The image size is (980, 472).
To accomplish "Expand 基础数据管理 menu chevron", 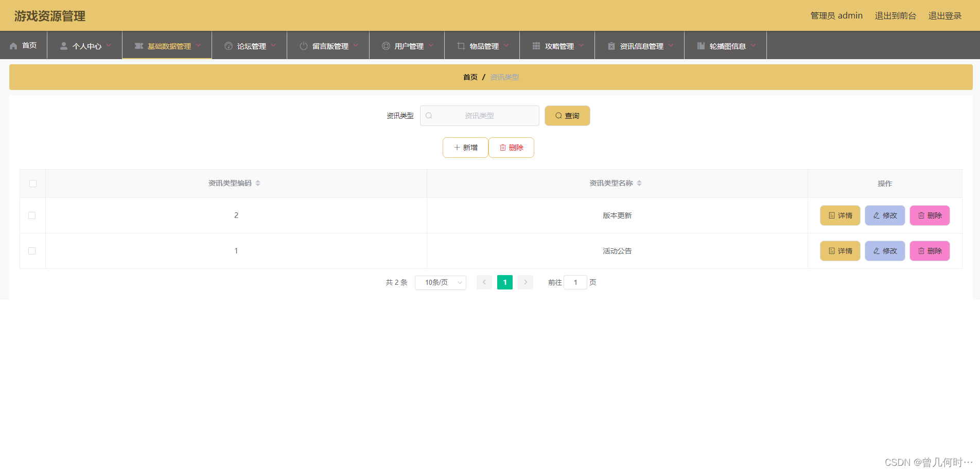I will [198, 45].
